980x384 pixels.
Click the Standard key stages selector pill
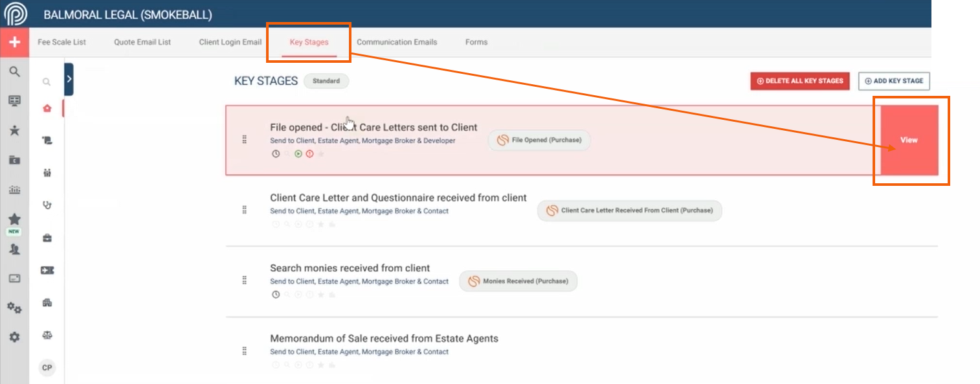(x=326, y=82)
